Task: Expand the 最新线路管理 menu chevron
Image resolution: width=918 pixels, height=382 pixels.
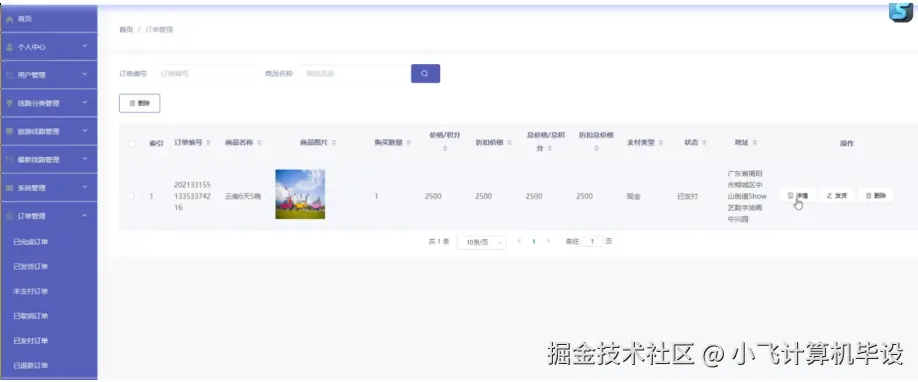Action: tap(84, 159)
